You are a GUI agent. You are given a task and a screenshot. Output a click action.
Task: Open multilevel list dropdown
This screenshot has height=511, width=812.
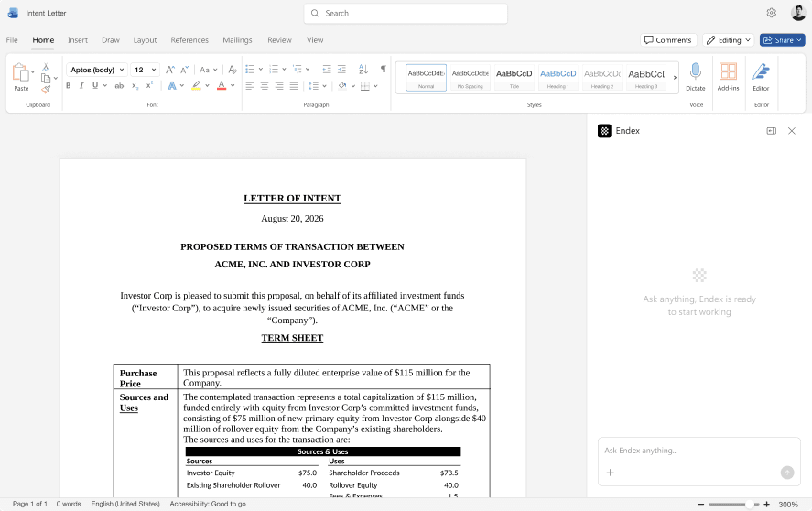pyautogui.click(x=308, y=69)
